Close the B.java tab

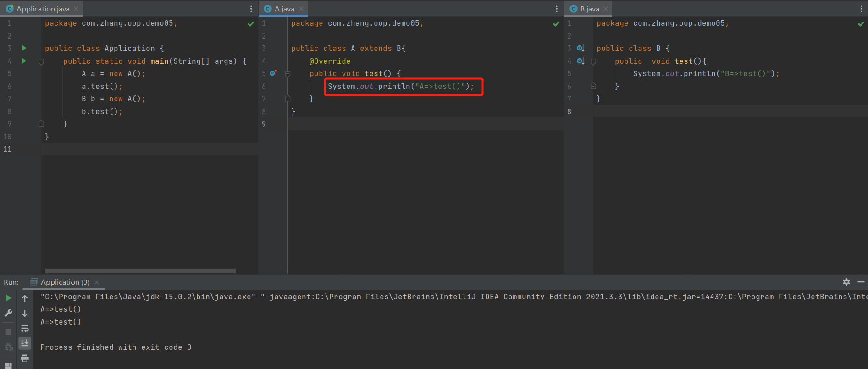click(606, 9)
